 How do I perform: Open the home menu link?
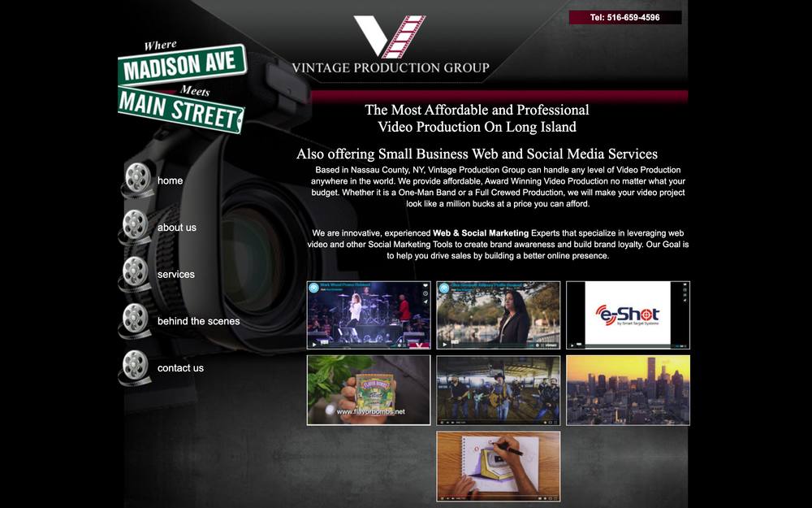170,180
